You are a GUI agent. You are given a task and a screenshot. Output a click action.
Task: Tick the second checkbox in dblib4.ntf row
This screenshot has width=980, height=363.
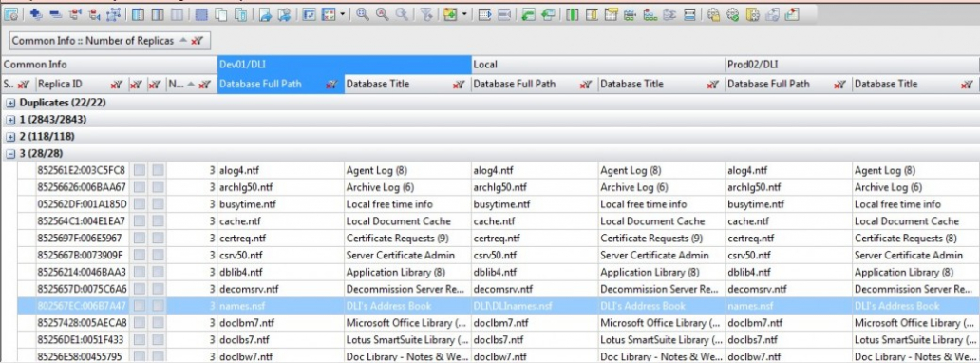point(159,272)
